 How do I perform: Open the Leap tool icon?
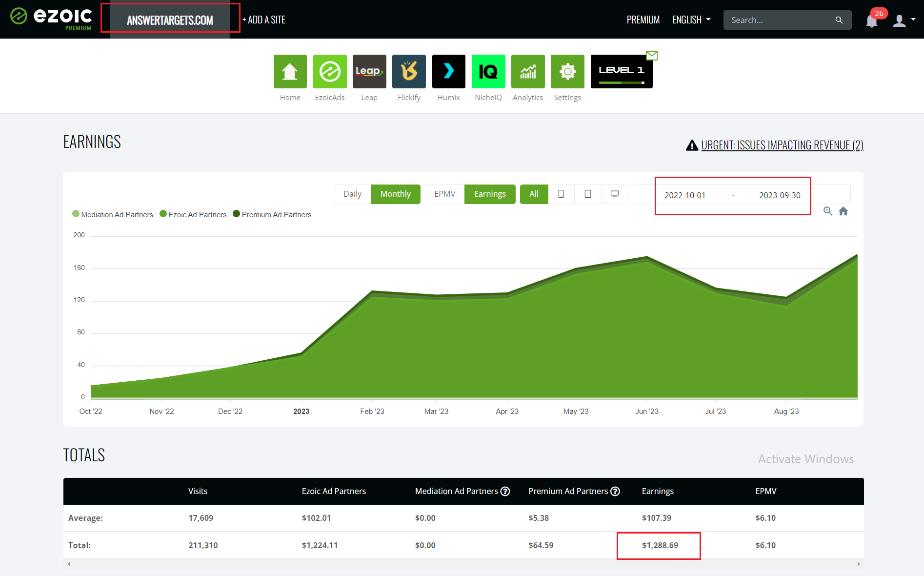(369, 71)
